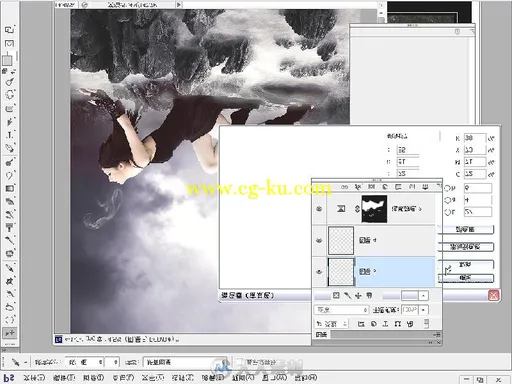The width and height of the screenshot is (512, 384).
Task: Open the File (文件) menu
Action: (x=34, y=378)
